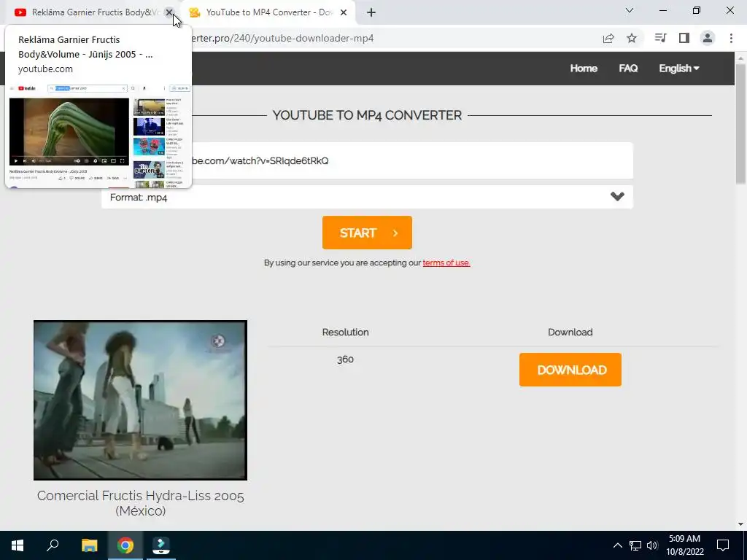Open a new browser tab

[371, 12]
